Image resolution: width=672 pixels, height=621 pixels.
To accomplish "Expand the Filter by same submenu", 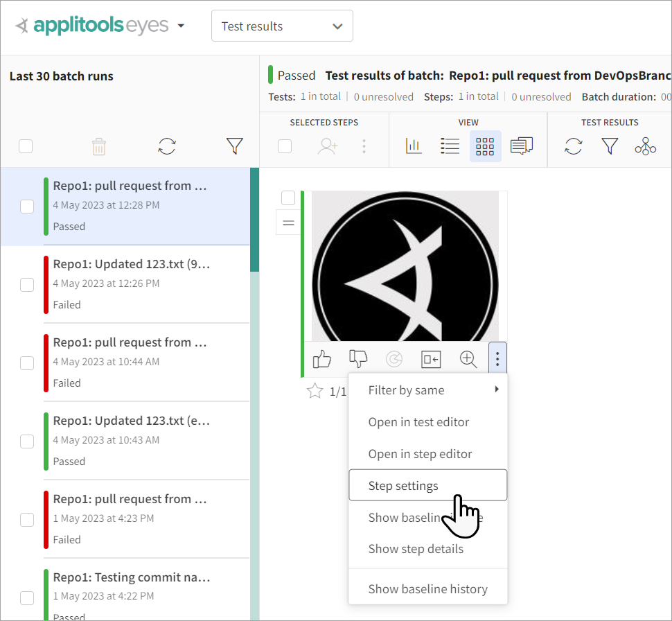I will click(x=427, y=390).
